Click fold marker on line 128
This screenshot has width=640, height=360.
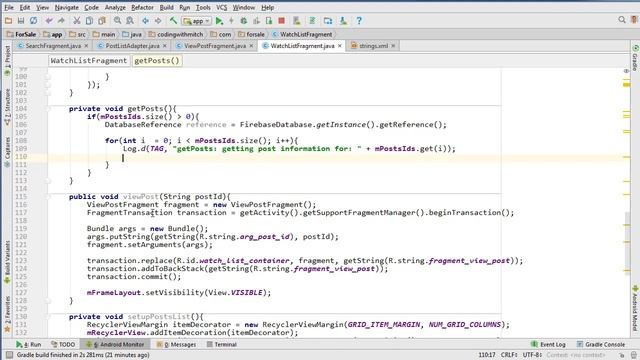click(48, 300)
